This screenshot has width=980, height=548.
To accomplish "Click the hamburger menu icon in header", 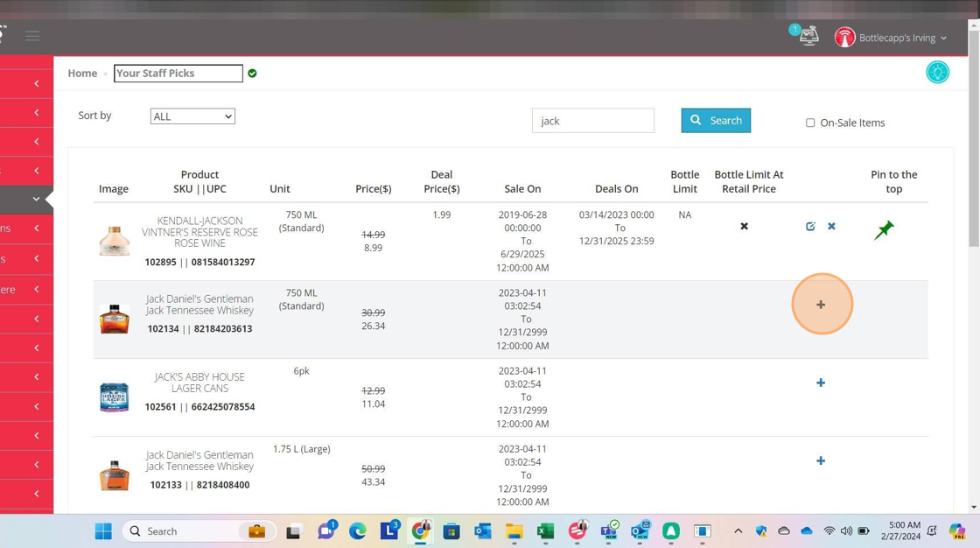I will [x=32, y=36].
